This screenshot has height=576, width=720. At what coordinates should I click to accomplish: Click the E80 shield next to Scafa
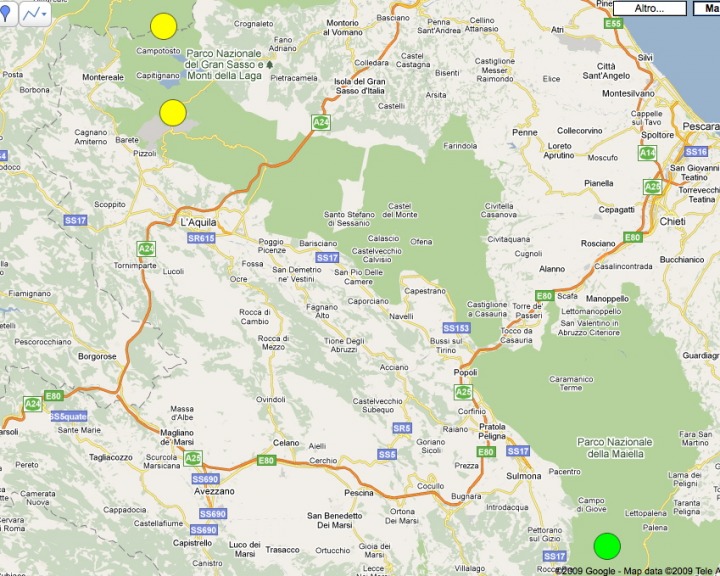coord(544,296)
